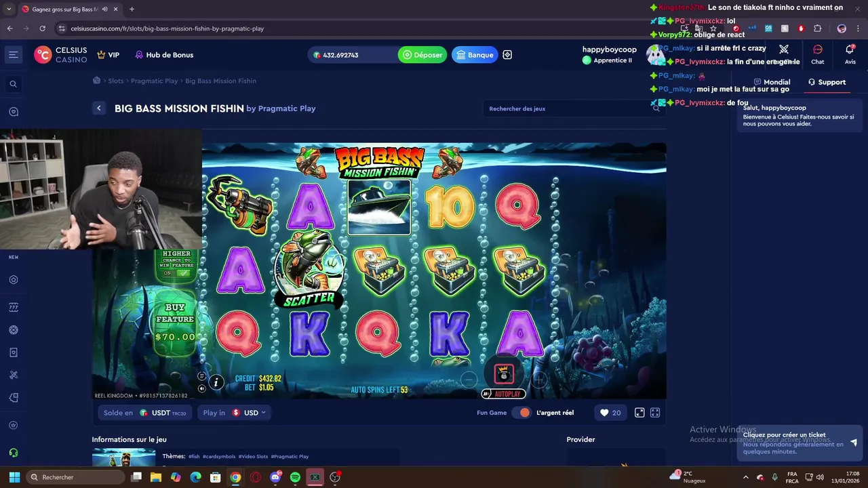868x488 pixels.
Task: Open the green headset support icon in the sidebar
Action: pyautogui.click(x=13, y=453)
